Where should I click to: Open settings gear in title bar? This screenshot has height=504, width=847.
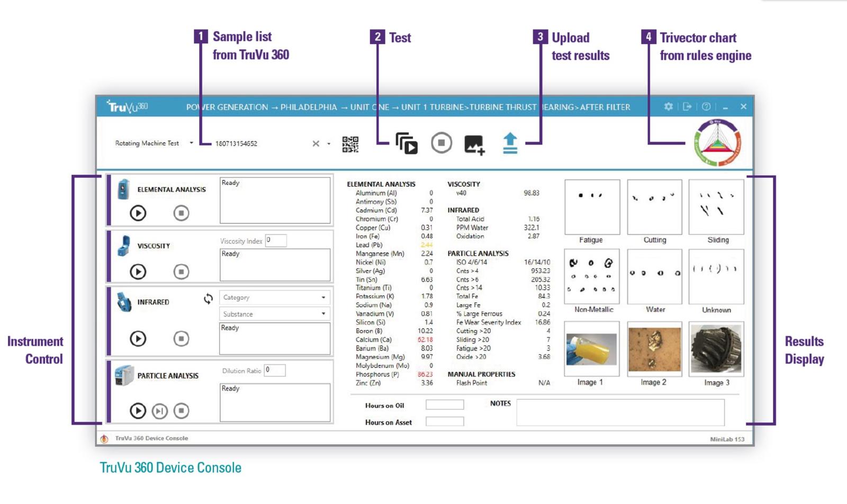(669, 106)
